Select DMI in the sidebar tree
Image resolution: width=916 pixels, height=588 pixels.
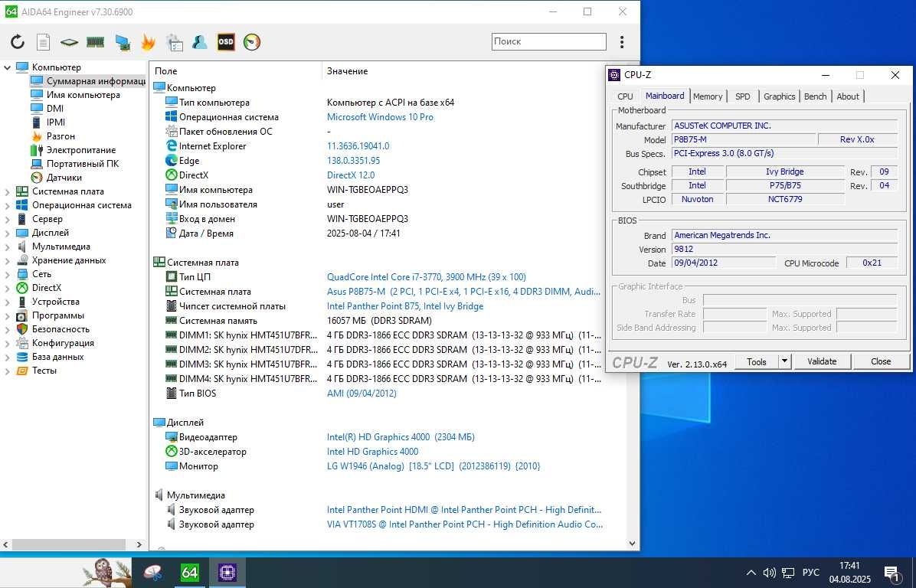(x=55, y=109)
